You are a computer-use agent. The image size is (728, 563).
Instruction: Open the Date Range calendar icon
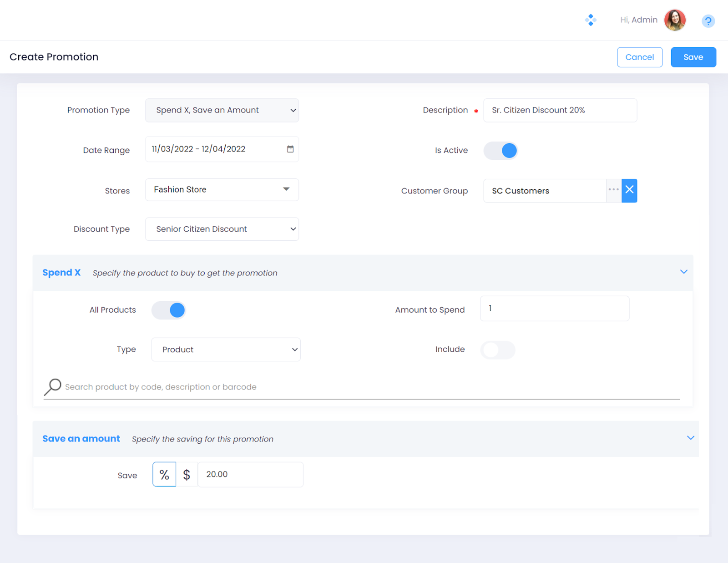[x=290, y=149]
